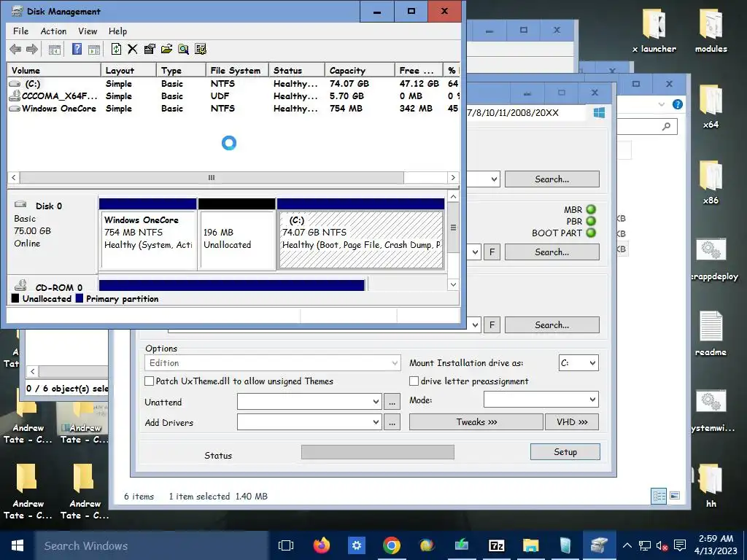
Task: Click the F button beside the second Search
Action: (x=492, y=252)
